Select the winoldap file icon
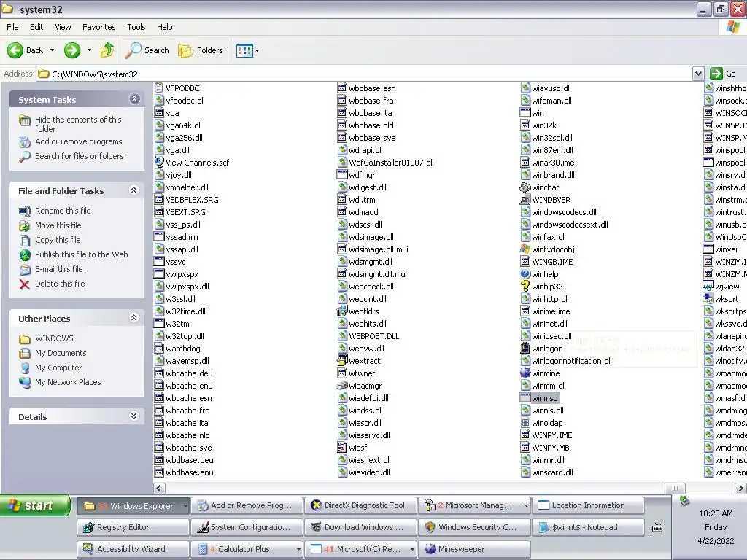This screenshot has width=747, height=560. 525,423
